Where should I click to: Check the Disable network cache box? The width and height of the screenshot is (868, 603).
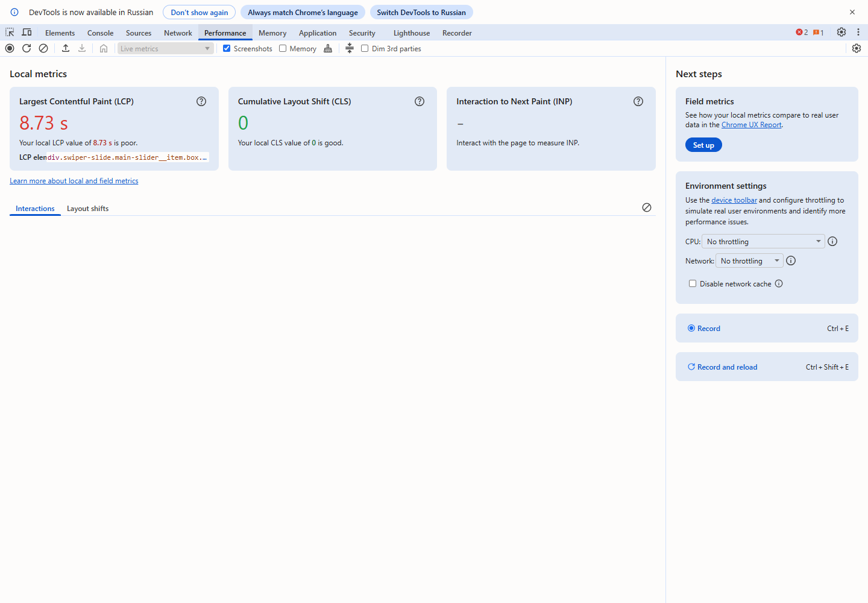click(x=693, y=283)
